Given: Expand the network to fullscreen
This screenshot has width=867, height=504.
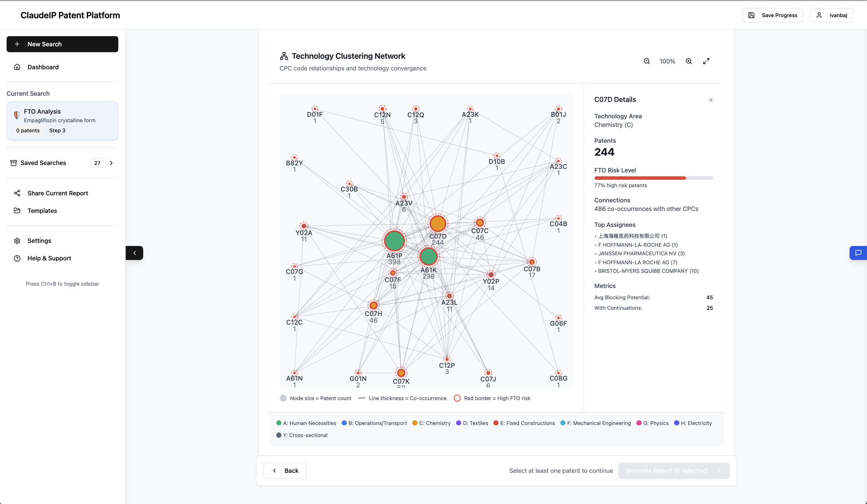Looking at the screenshot, I should (x=706, y=61).
